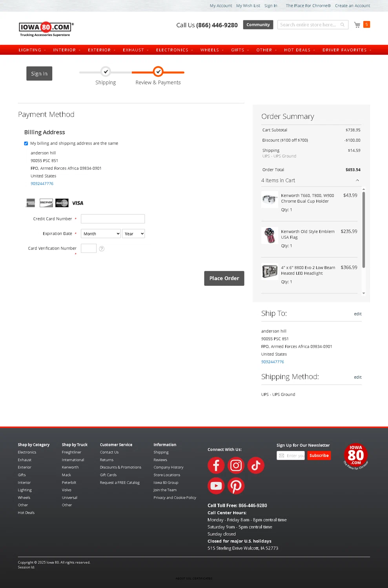Open the shopping cart icon
This screenshot has height=588, width=388.
point(357,25)
